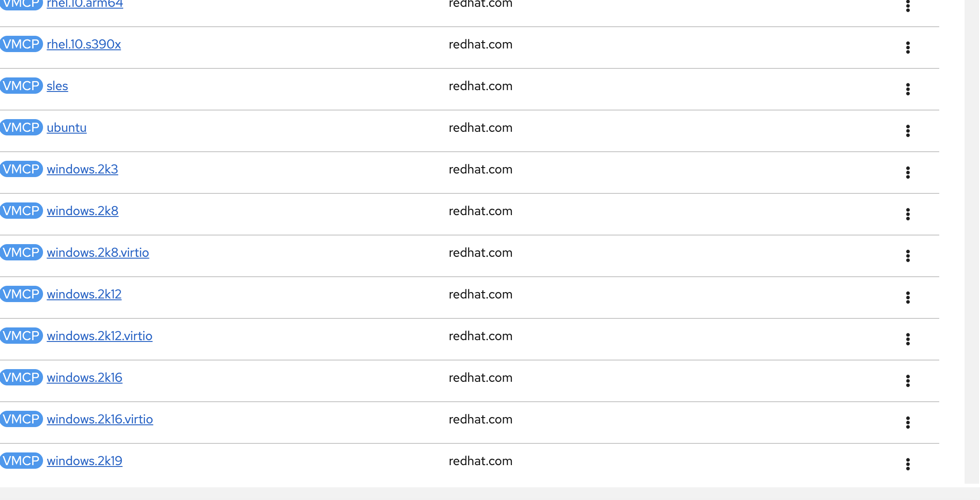Image resolution: width=980 pixels, height=500 pixels.
Task: Click the VMCP badge beside ubuntu
Action: click(21, 127)
